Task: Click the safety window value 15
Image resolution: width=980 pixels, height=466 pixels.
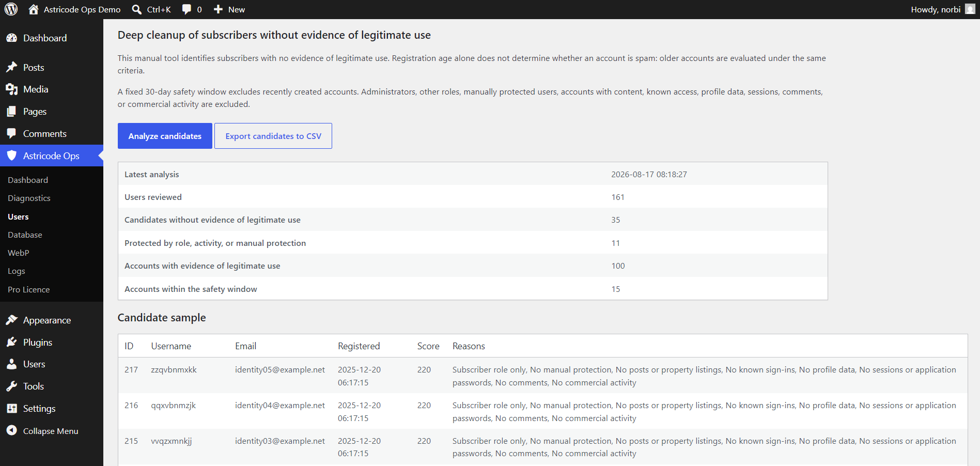Action: (x=616, y=289)
